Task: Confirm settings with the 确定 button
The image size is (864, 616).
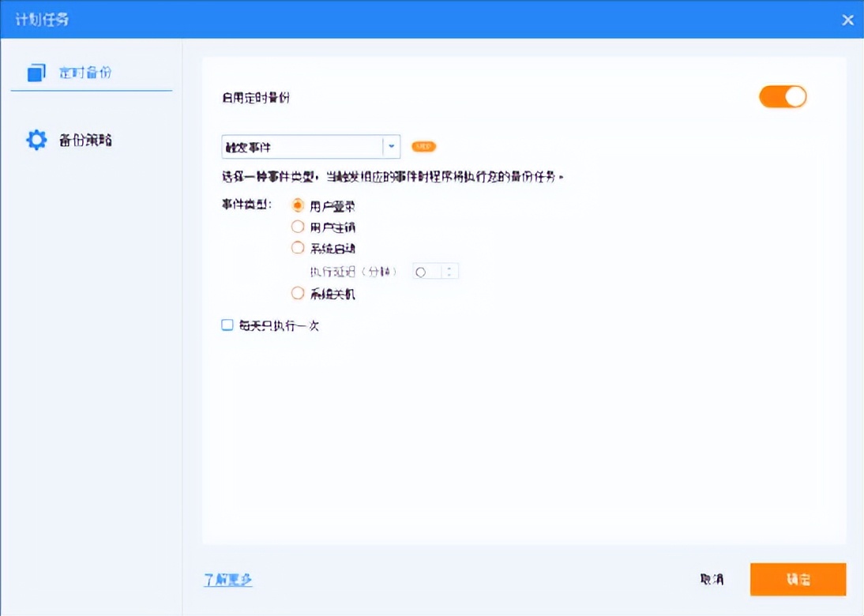Action: (x=798, y=579)
